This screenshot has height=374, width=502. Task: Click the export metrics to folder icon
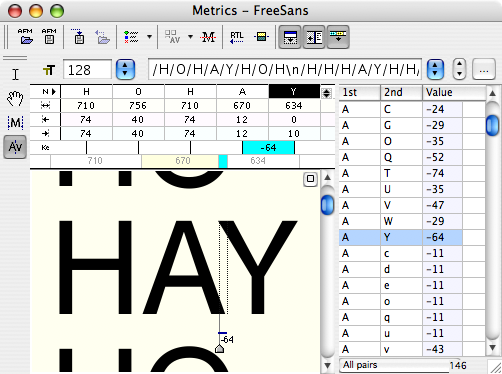(102, 37)
